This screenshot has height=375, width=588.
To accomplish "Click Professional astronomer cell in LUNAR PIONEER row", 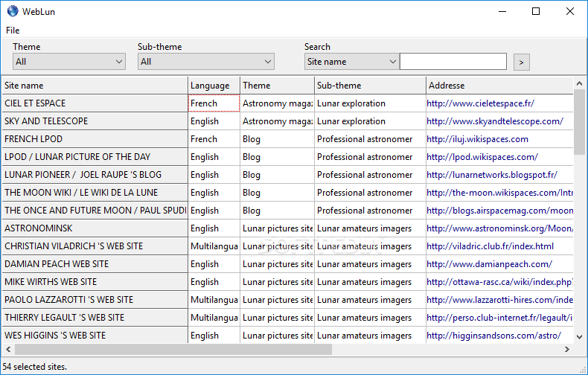I will (x=370, y=175).
